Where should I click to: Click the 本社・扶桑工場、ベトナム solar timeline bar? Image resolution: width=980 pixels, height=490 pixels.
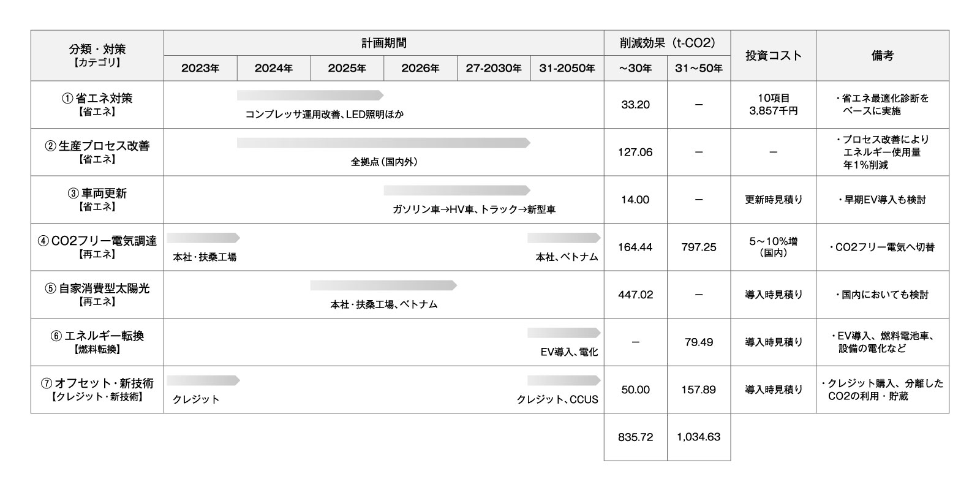(383, 285)
